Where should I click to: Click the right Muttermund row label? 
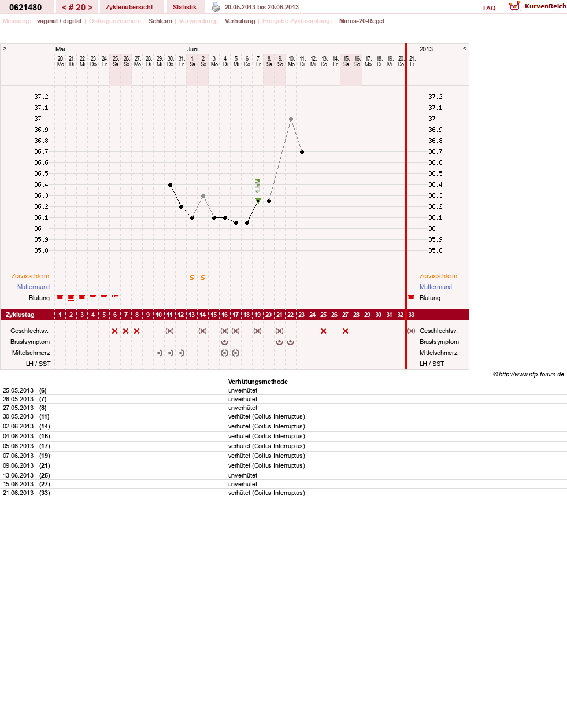pos(436,287)
